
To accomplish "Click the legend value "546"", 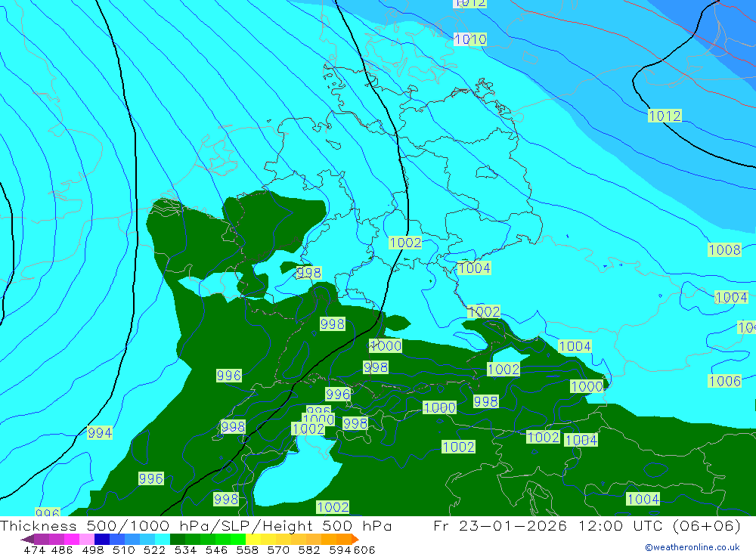I will (216, 549).
